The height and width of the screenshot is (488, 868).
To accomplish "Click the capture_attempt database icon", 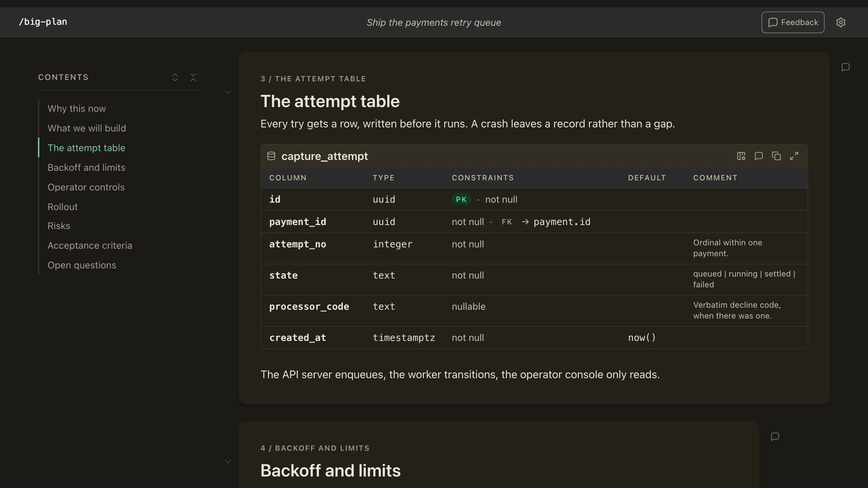I will pyautogui.click(x=271, y=156).
